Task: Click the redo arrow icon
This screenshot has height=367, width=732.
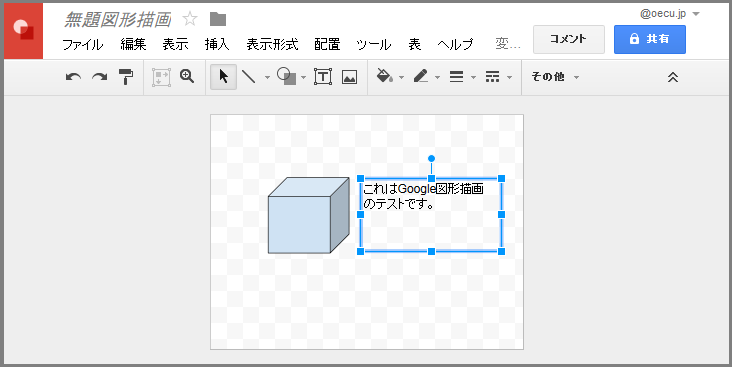Action: pos(99,77)
